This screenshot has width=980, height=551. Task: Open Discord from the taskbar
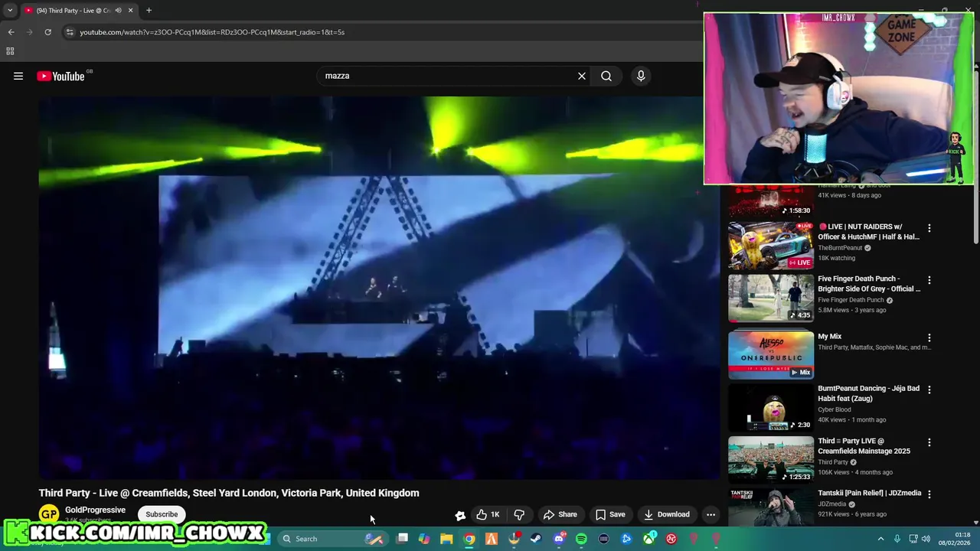pos(559,539)
